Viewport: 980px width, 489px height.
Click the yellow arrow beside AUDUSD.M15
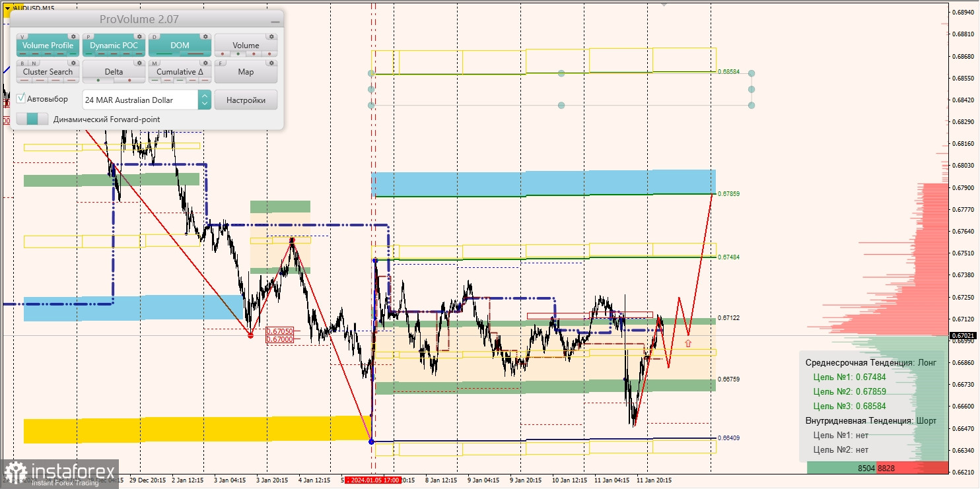click(x=7, y=8)
